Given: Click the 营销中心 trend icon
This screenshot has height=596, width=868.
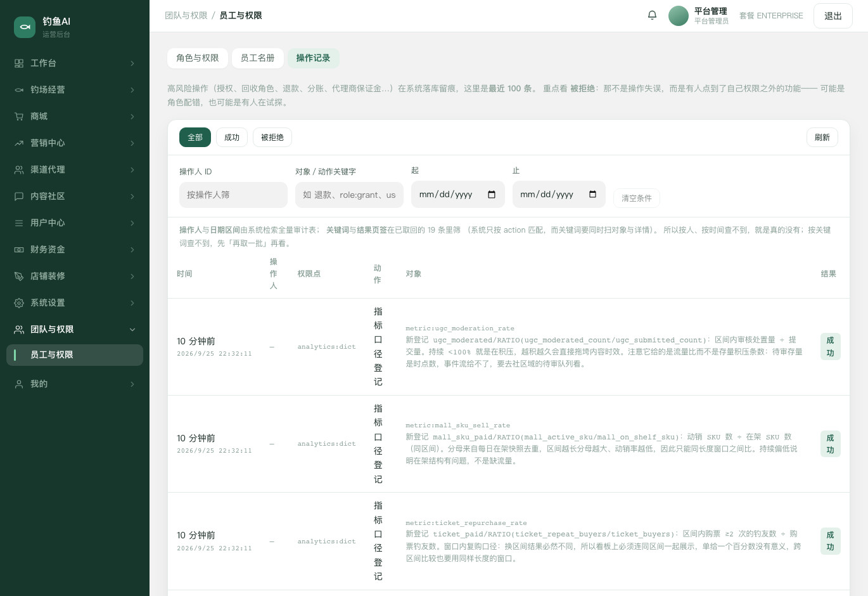Looking at the screenshot, I should (x=19, y=143).
